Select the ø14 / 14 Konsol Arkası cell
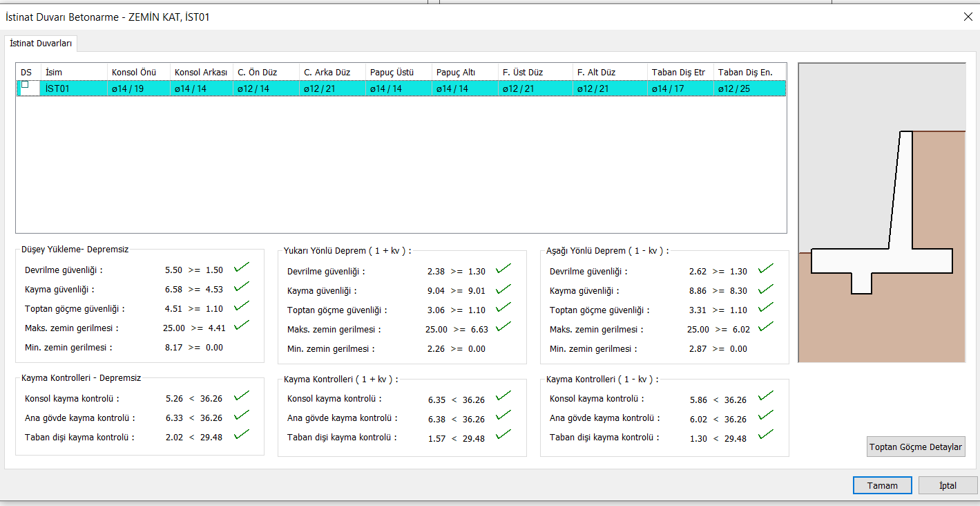The height and width of the screenshot is (506, 980). pos(201,88)
